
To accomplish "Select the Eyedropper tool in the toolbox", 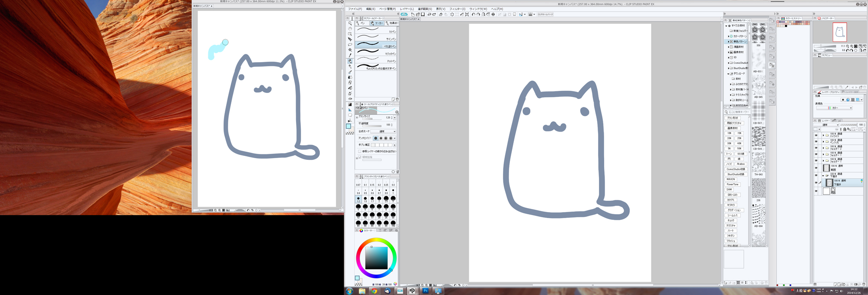I will pyautogui.click(x=350, y=56).
